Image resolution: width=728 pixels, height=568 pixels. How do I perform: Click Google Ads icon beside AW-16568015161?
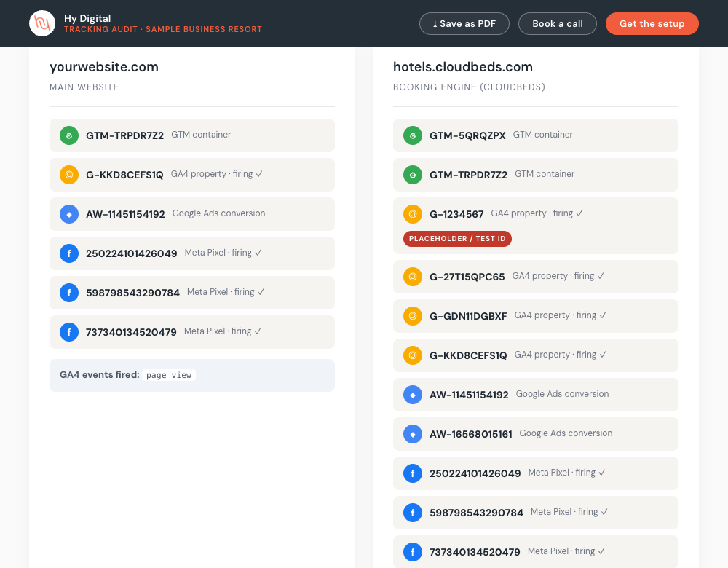click(x=413, y=434)
